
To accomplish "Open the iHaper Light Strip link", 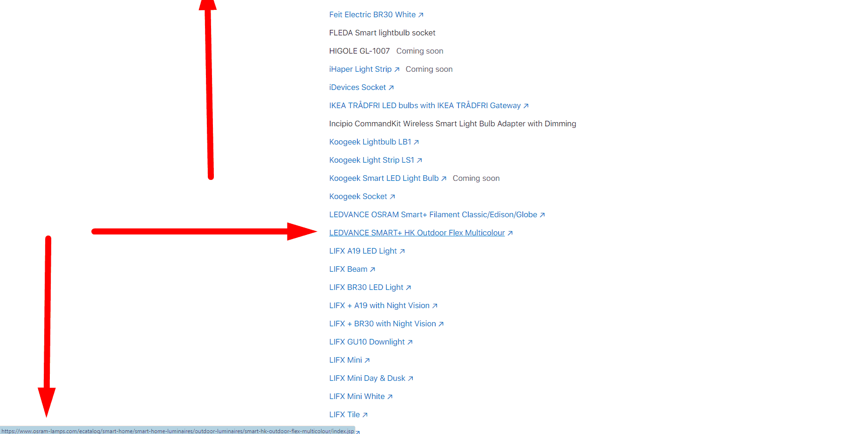I will tap(360, 69).
